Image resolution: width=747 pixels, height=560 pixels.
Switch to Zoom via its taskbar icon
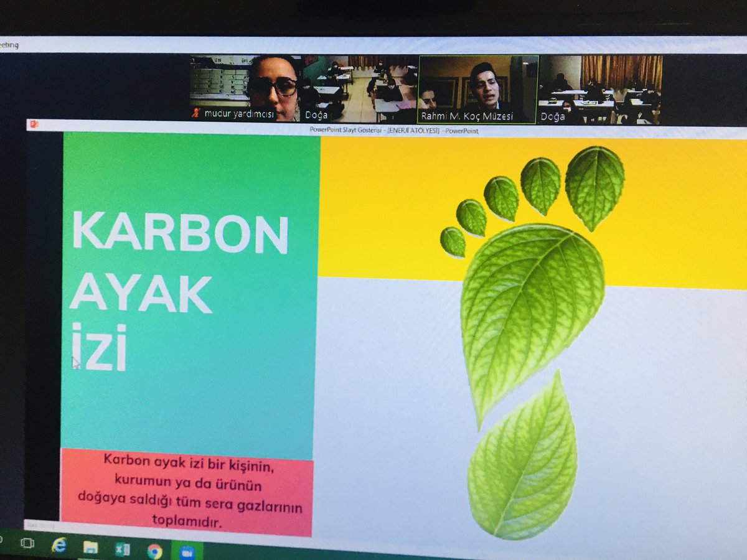(x=186, y=553)
